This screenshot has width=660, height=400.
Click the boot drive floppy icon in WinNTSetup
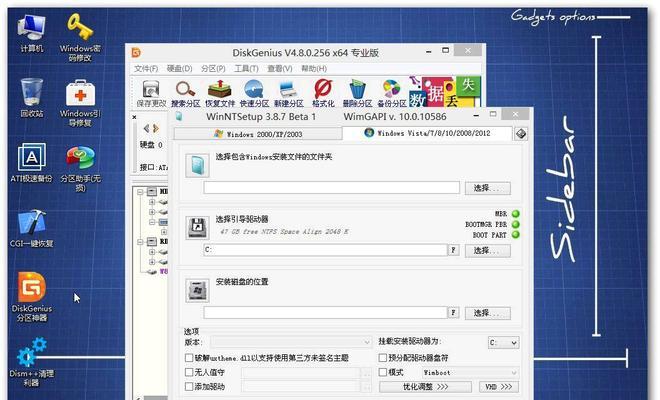coord(197,227)
